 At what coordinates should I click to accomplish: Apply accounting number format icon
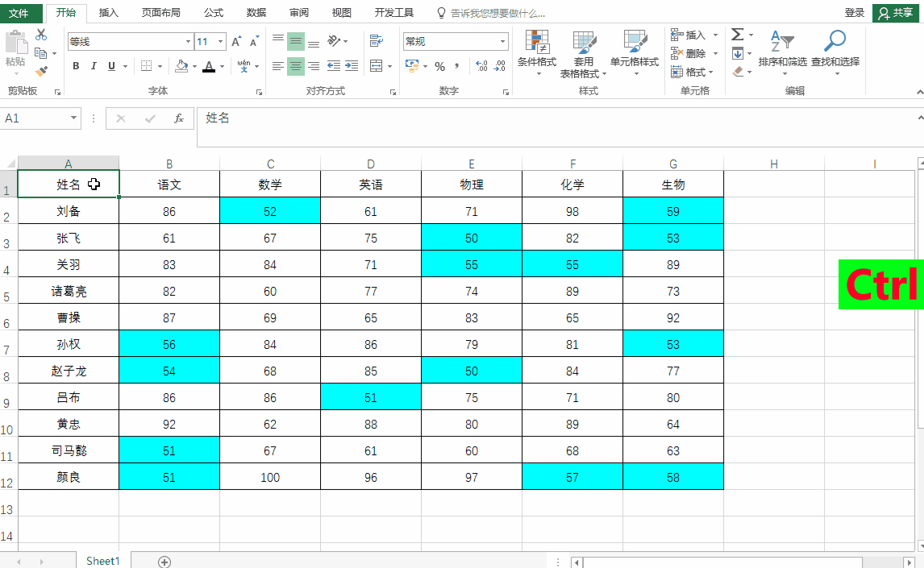click(x=412, y=66)
